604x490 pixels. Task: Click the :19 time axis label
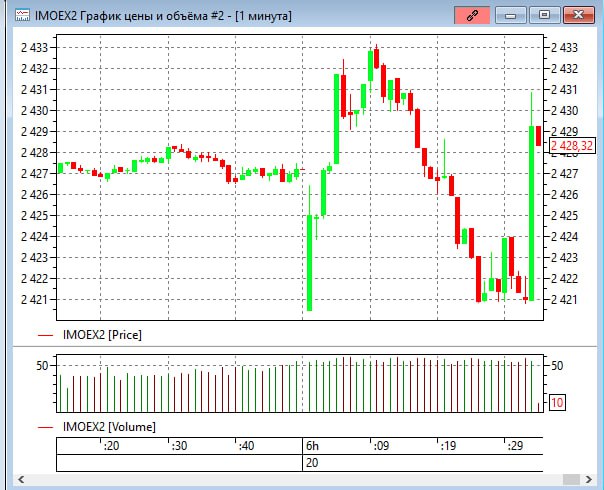coord(448,446)
